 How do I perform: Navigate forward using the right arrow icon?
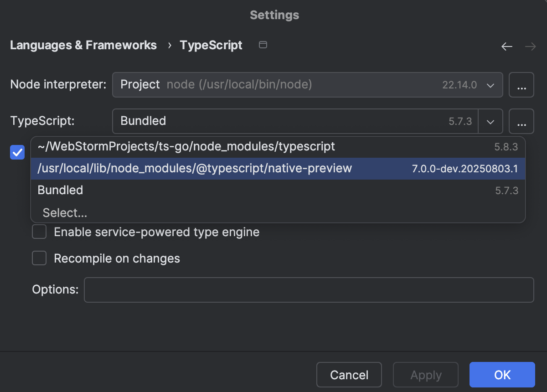click(530, 46)
